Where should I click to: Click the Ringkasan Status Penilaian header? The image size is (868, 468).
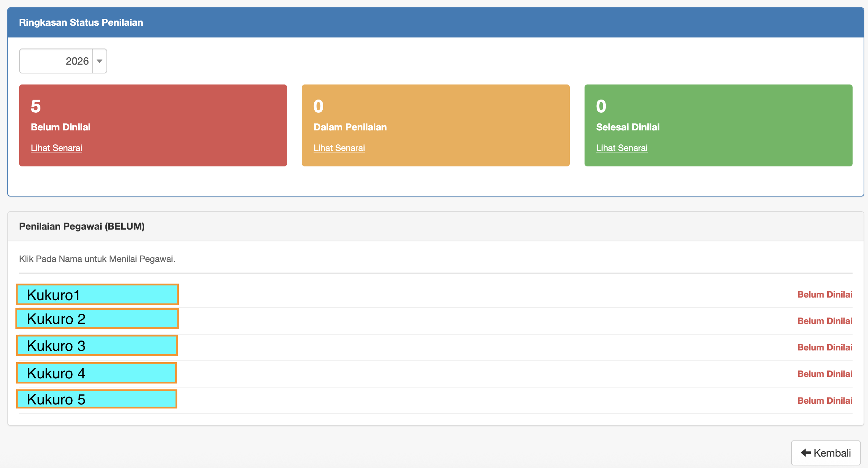coord(81,22)
